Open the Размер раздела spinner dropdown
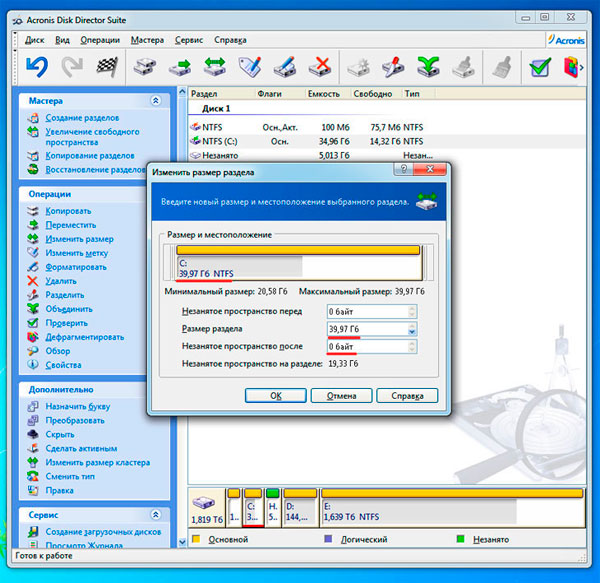The image size is (600, 583). pos(412,330)
